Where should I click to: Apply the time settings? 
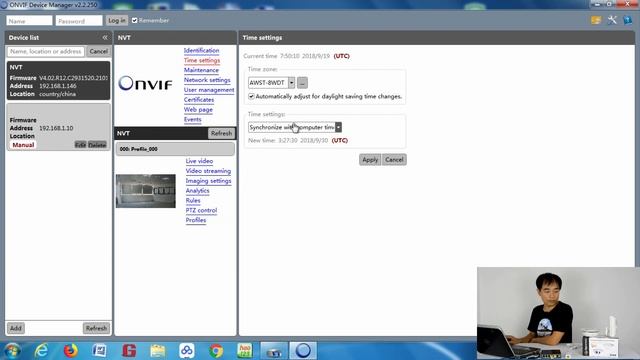coord(370,160)
